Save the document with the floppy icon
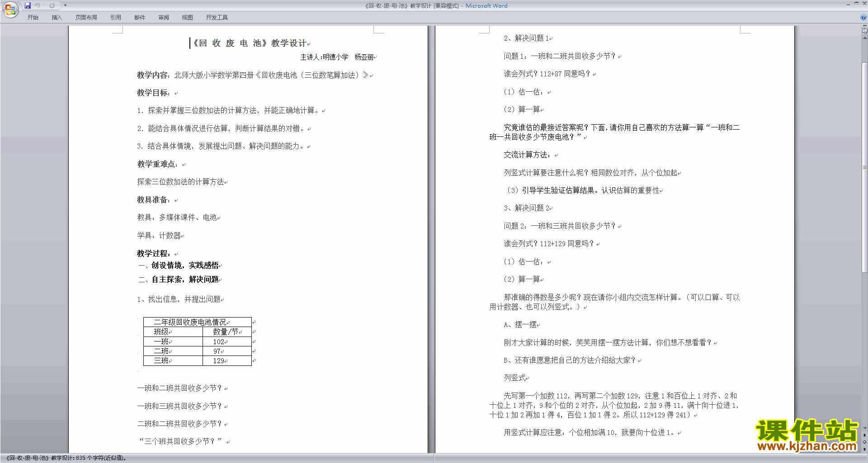This screenshot has height=463, width=868. [28, 5]
